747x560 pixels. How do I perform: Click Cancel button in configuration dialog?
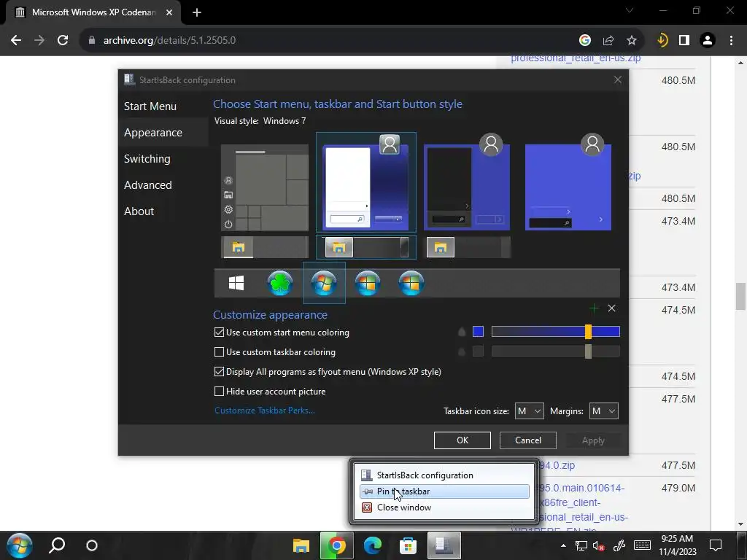[x=528, y=440]
